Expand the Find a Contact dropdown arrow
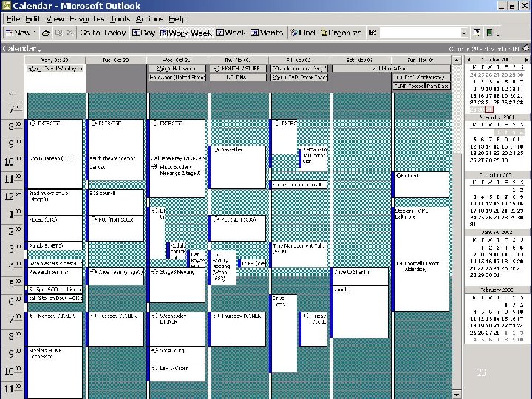This screenshot has width=532, height=399. [464, 33]
